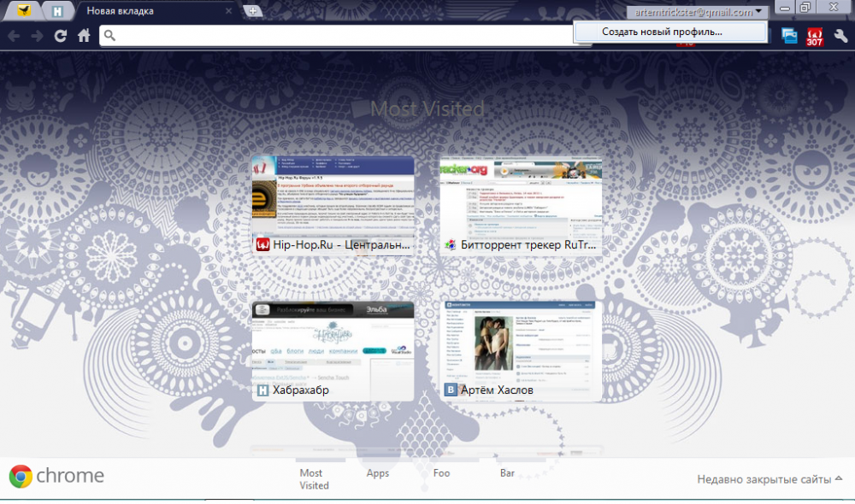
Task: Expand Недавно закрытые сайты list
Action: pos(769,479)
